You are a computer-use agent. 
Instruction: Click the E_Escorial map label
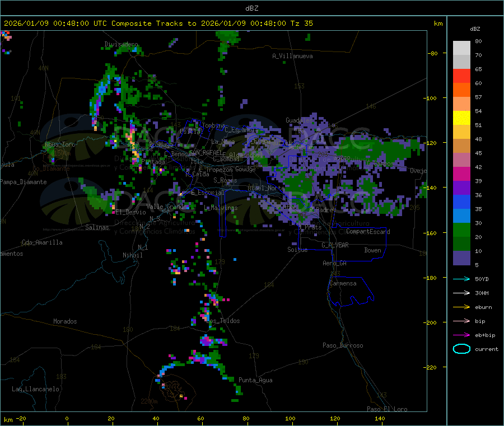click(208, 193)
